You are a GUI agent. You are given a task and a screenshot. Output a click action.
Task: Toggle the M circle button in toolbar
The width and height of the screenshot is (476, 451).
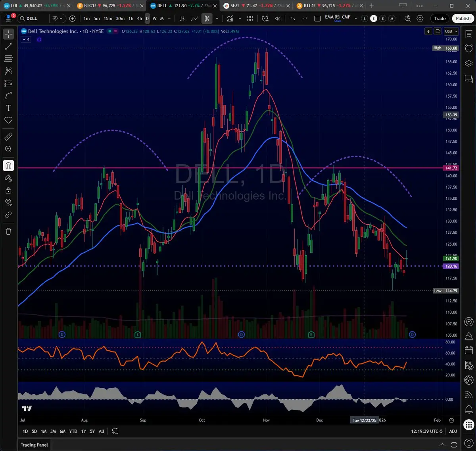coord(392,19)
